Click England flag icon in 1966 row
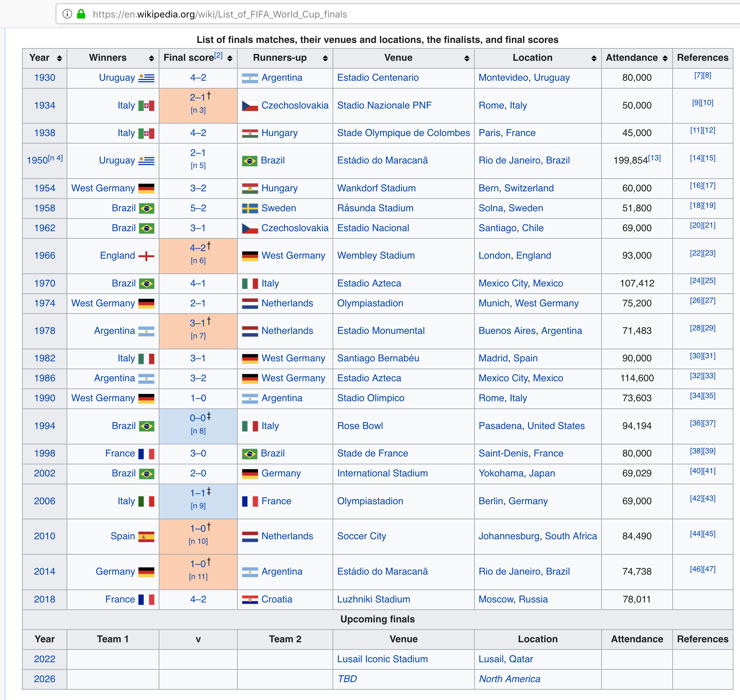Viewport: 740px width, 700px height. [146, 256]
